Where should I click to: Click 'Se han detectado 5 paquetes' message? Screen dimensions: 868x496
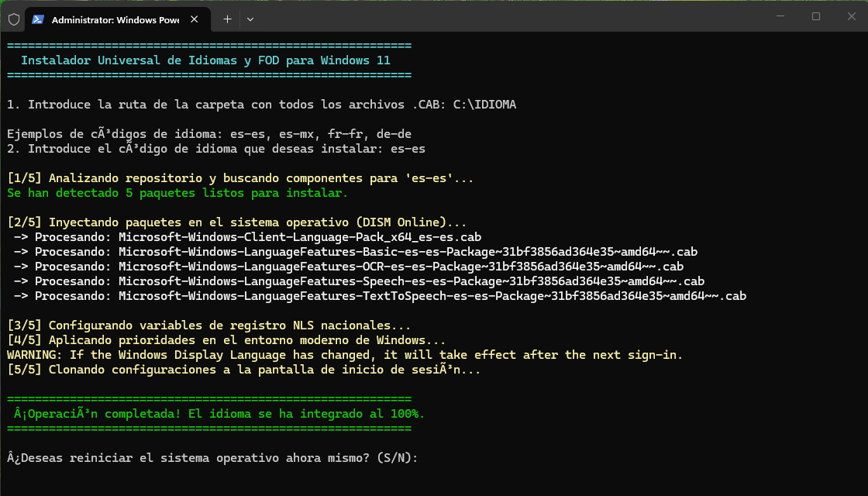pos(177,193)
